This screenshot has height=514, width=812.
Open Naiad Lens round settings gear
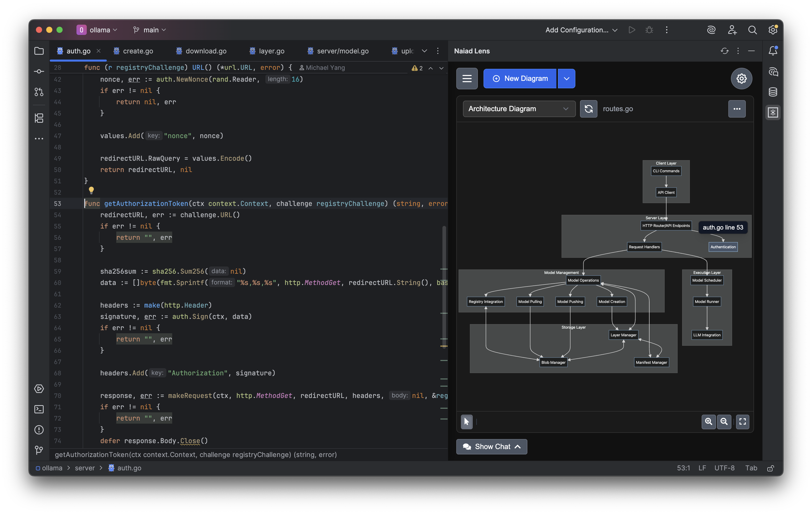(x=741, y=79)
